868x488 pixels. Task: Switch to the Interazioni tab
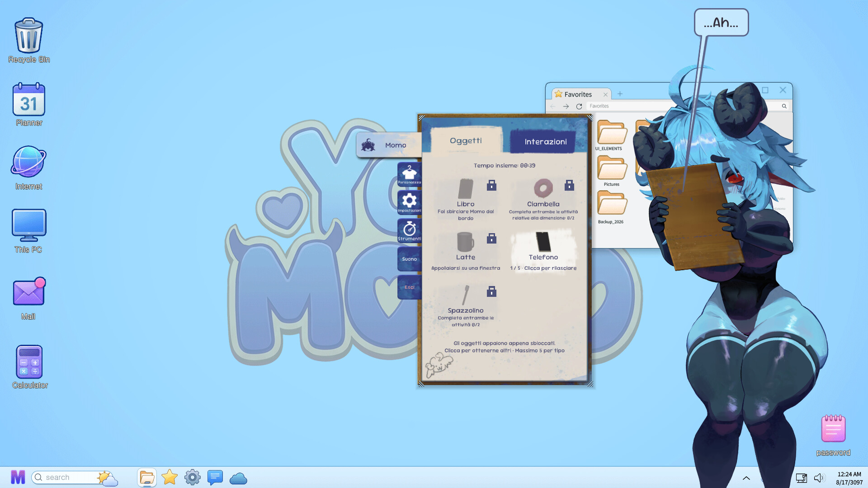[545, 141]
